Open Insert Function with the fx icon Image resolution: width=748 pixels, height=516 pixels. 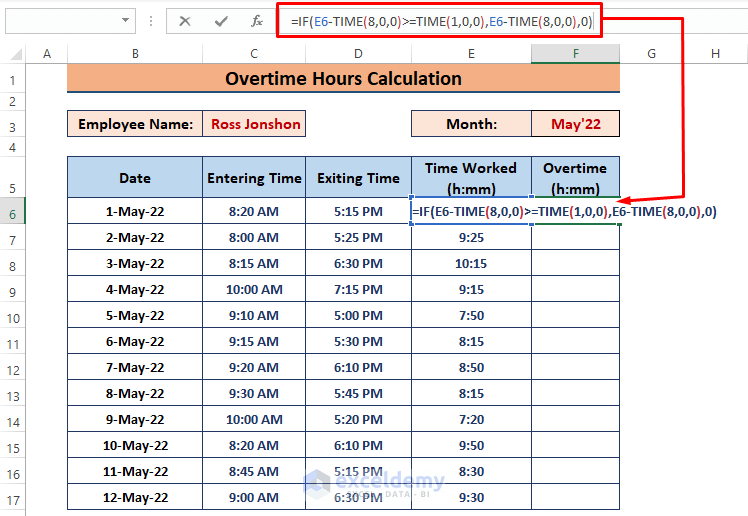coord(257,21)
